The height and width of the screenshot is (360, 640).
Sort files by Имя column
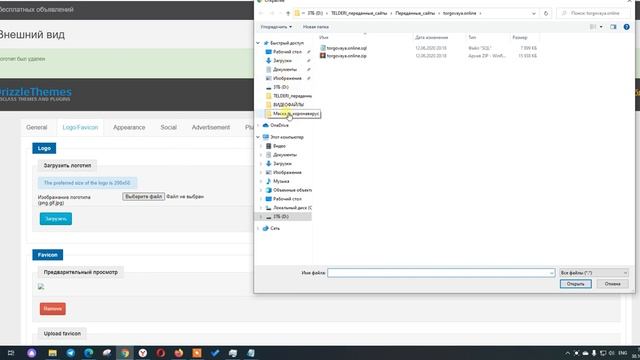tap(324, 38)
